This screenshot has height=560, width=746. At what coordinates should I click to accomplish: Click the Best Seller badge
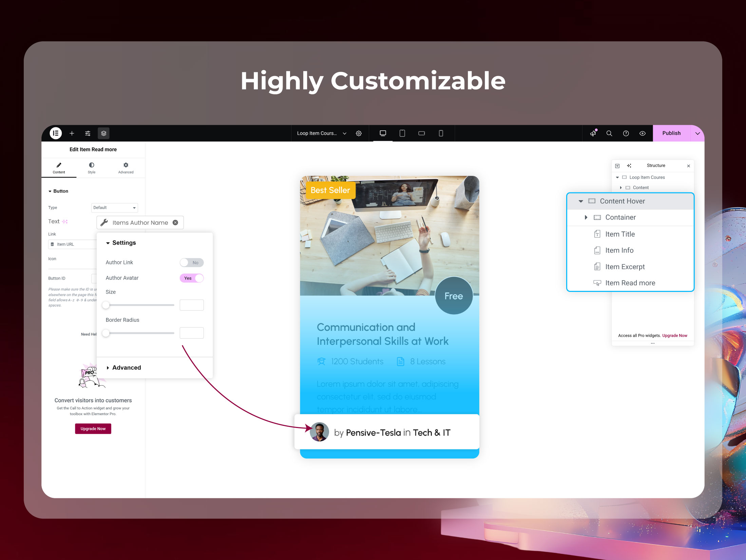point(330,190)
